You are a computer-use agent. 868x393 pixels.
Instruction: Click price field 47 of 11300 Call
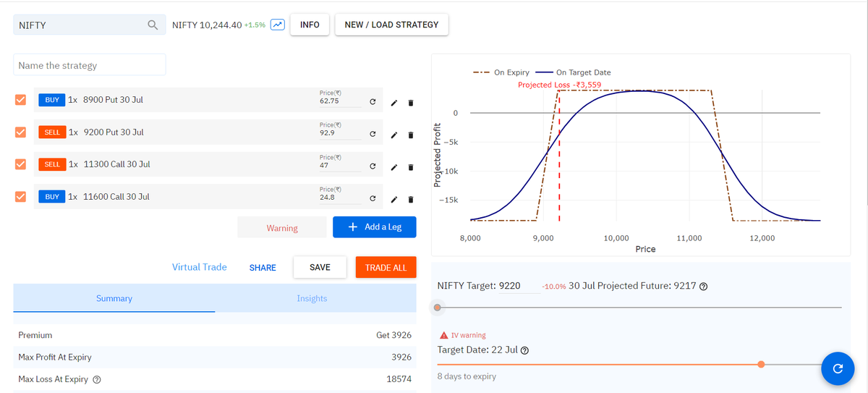(339, 166)
